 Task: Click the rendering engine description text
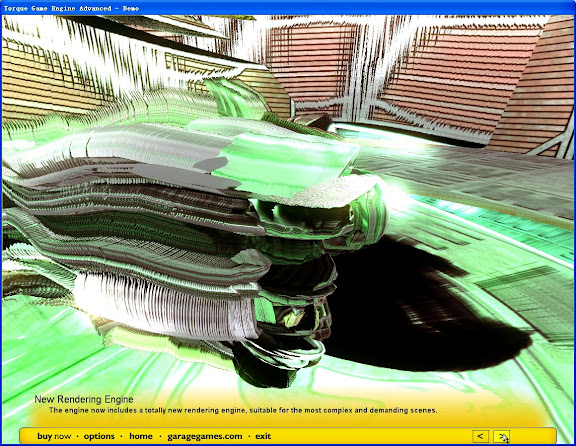pyautogui.click(x=243, y=410)
